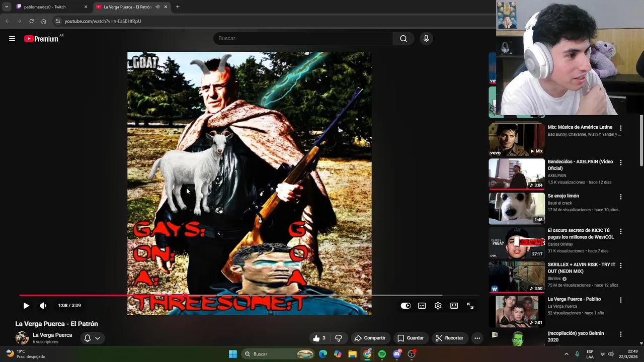
Task: Open options for (recopilación) yaco Beltrán 2020
Action: (x=621, y=334)
